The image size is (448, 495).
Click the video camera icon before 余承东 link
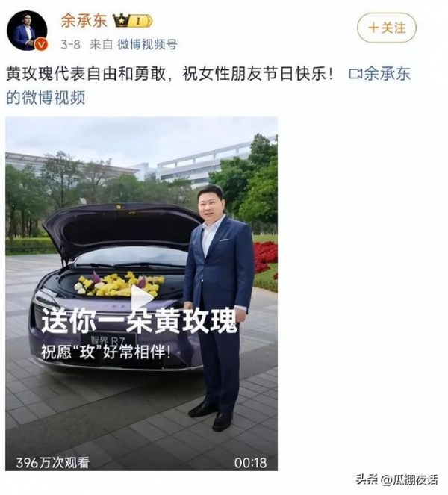pos(355,75)
